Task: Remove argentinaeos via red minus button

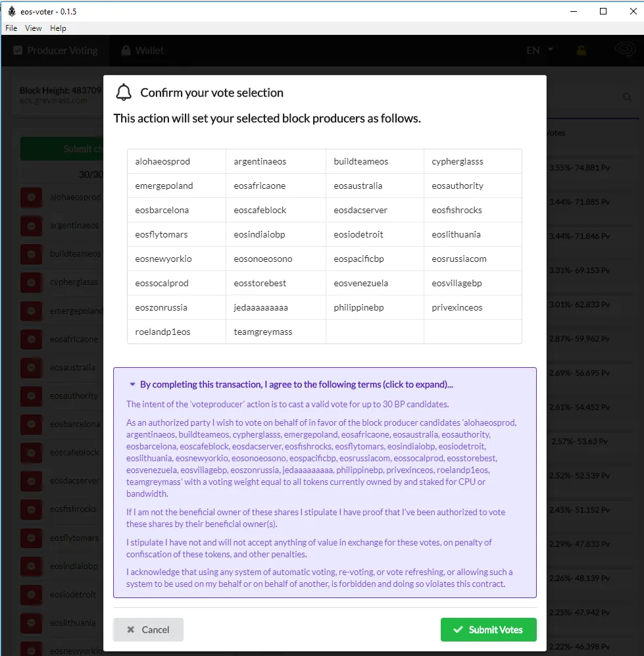Action: click(x=32, y=226)
